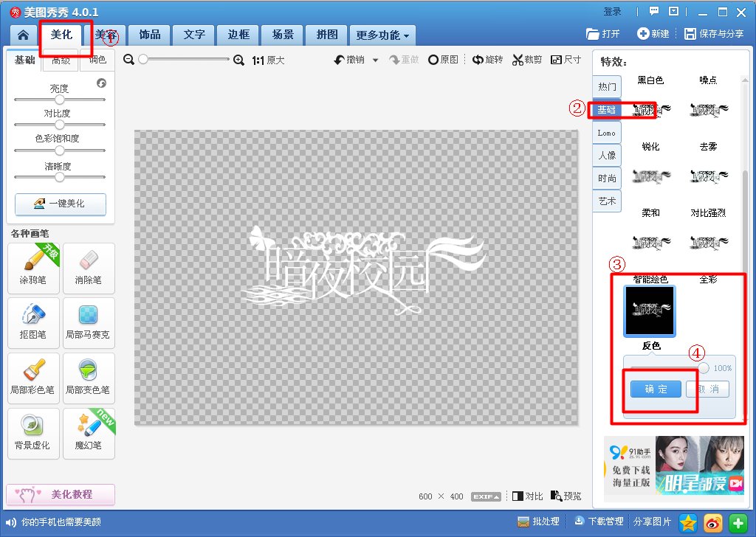Switch to the 拼图 collage tab
Image resolution: width=756 pixels, height=537 pixels.
coord(326,35)
